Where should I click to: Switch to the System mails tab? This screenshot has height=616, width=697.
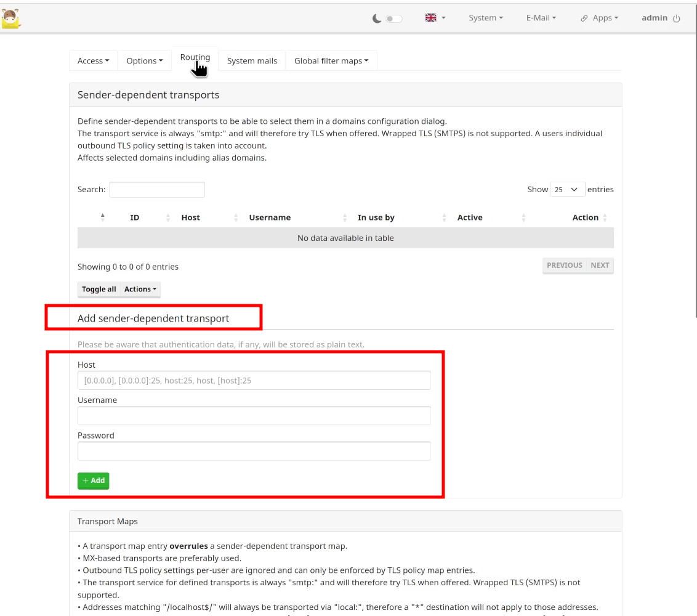[252, 60]
